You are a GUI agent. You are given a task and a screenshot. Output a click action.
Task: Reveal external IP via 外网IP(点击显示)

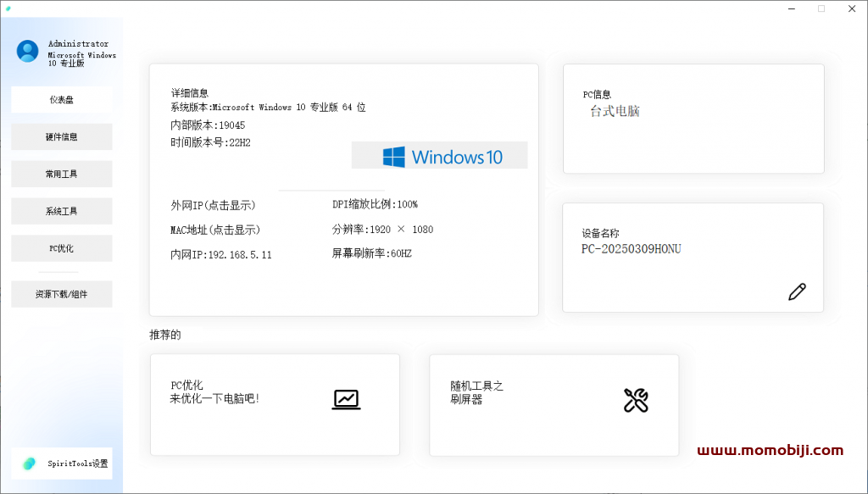(213, 205)
